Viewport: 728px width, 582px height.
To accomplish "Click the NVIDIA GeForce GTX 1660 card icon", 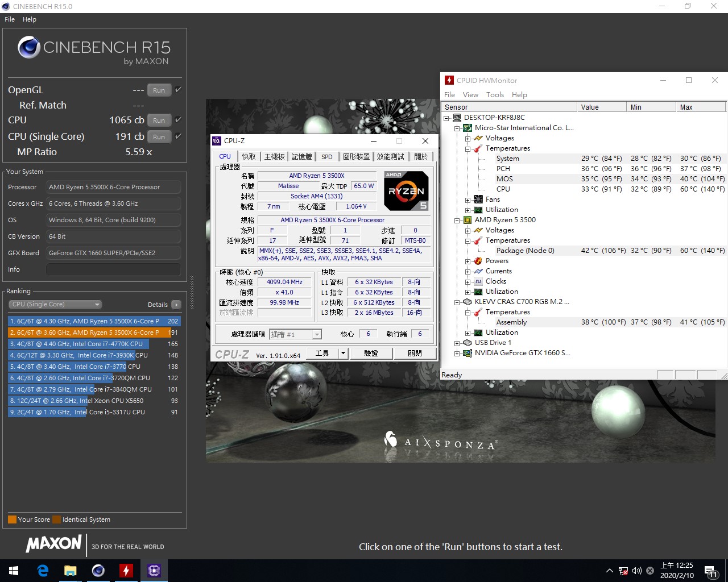I will 468,353.
